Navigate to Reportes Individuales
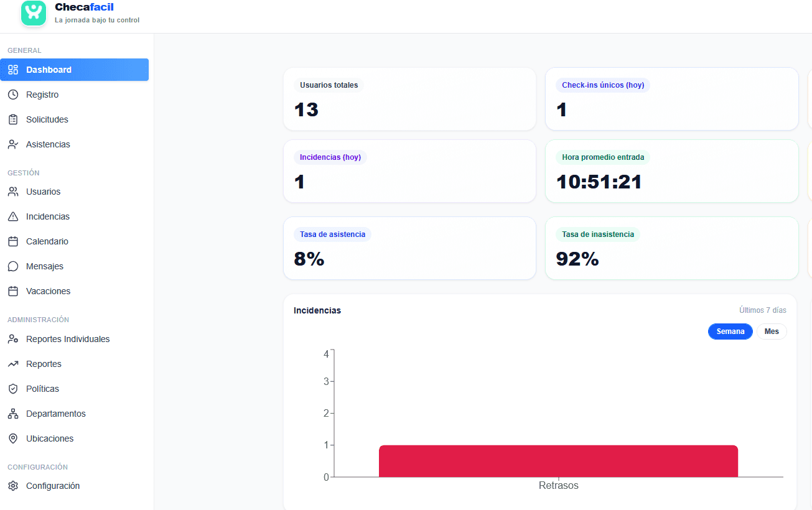 tap(68, 339)
